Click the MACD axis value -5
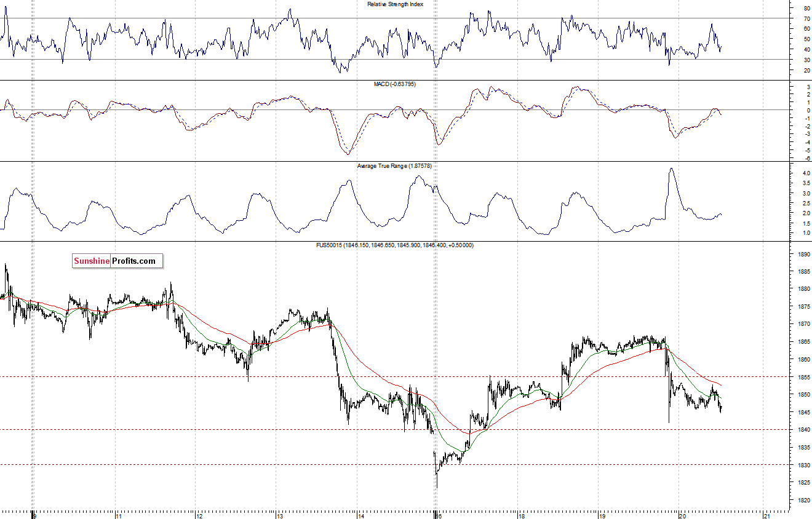 (x=806, y=150)
